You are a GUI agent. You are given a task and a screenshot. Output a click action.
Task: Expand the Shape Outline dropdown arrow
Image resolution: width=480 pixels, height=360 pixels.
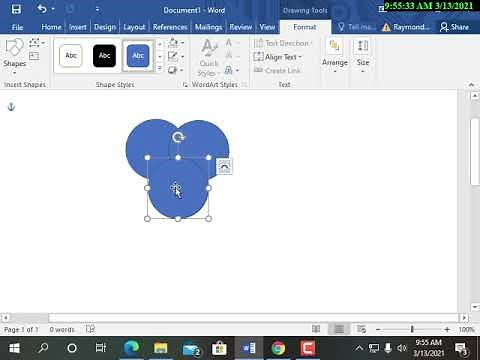[x=183, y=56]
